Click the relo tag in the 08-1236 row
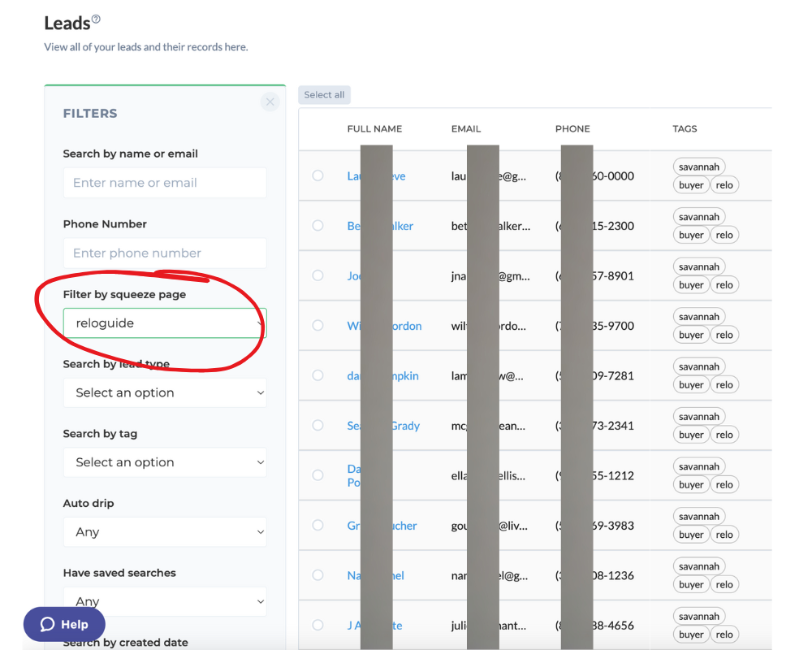 (x=724, y=584)
